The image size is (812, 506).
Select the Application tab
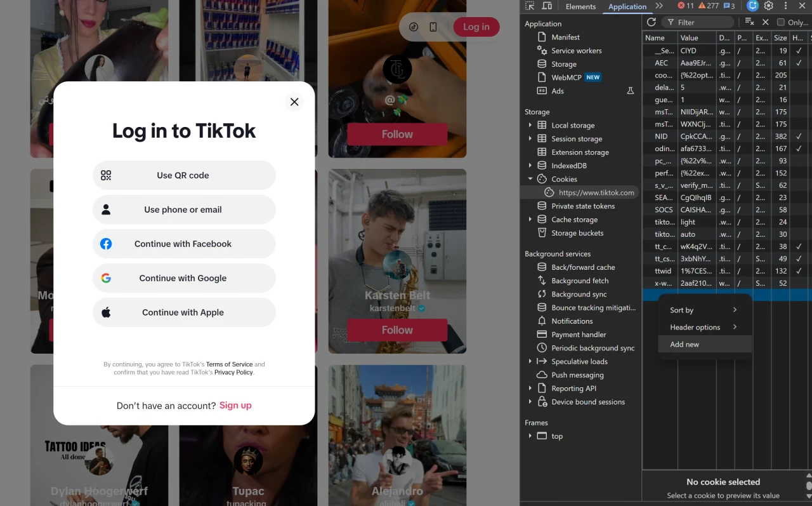[x=627, y=6]
